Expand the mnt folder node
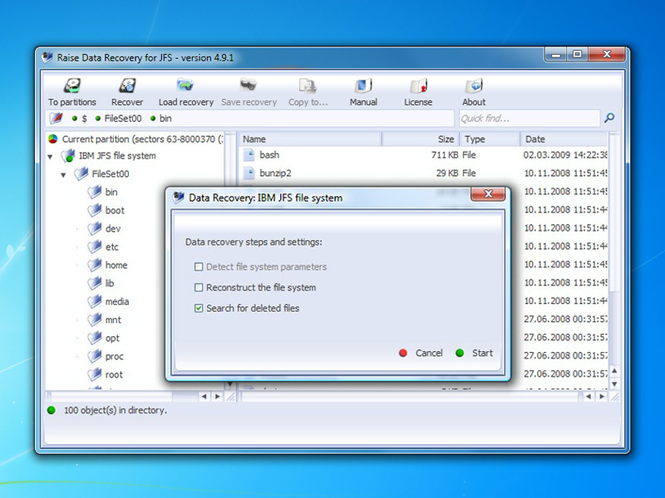Screen dimensions: 665x498 point(77,320)
